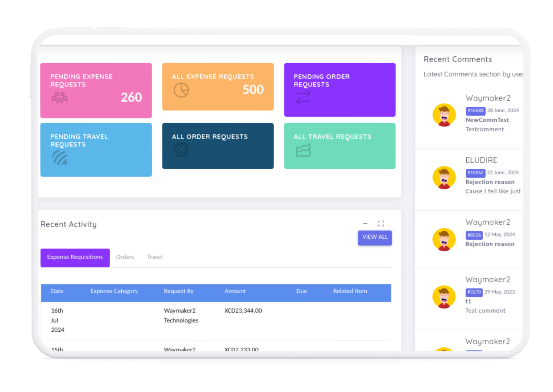This screenshot has width=553, height=392.
Task: Open comment tag #8556
Action: [474, 235]
